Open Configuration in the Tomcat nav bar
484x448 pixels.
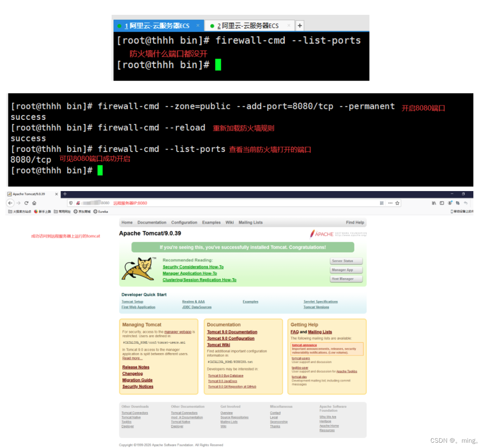(184, 223)
